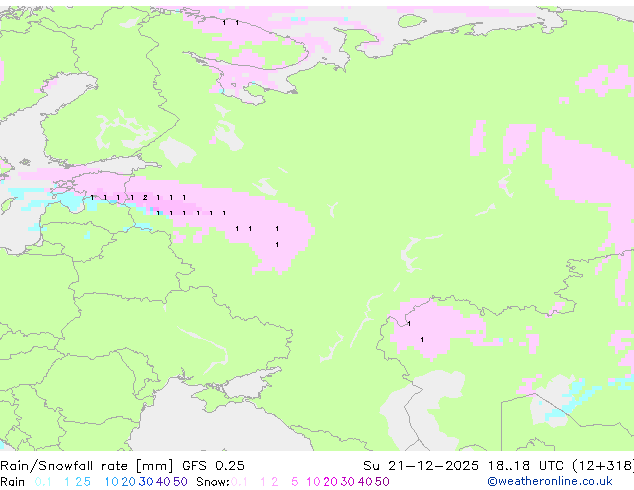
Task: Click the '2' snowfall value on the map
Action: click(145, 198)
